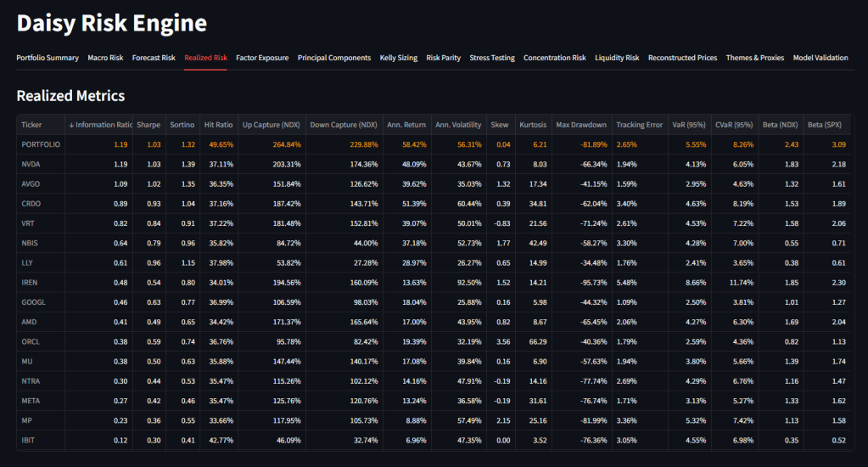Image resolution: width=868 pixels, height=467 pixels.
Task: Open the Forecast Risk tab
Action: pyautogui.click(x=154, y=58)
